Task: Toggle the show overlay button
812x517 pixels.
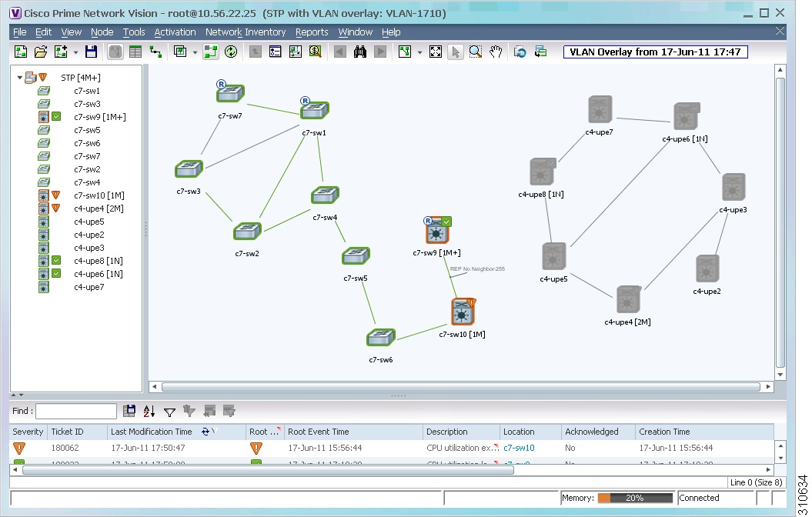Action: click(x=211, y=52)
